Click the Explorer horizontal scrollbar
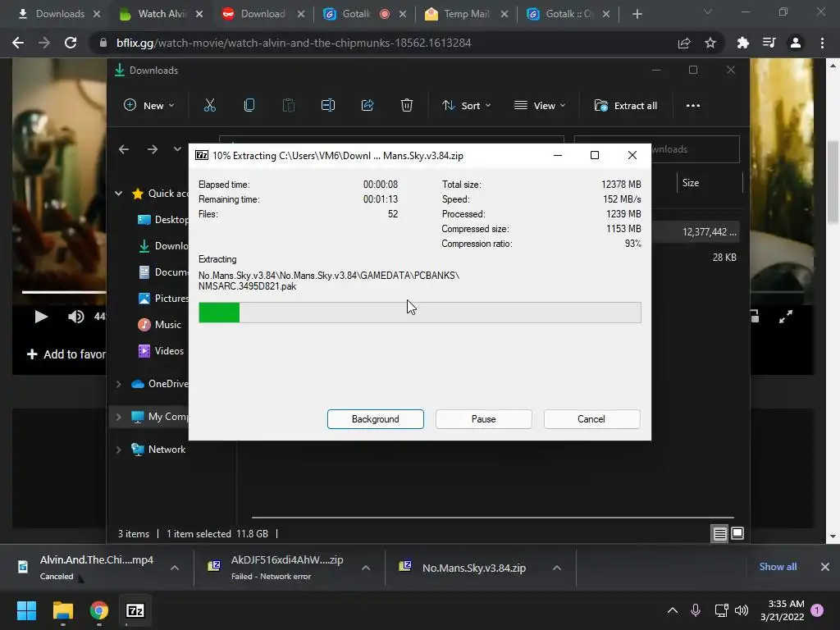840x630 pixels. click(x=493, y=518)
